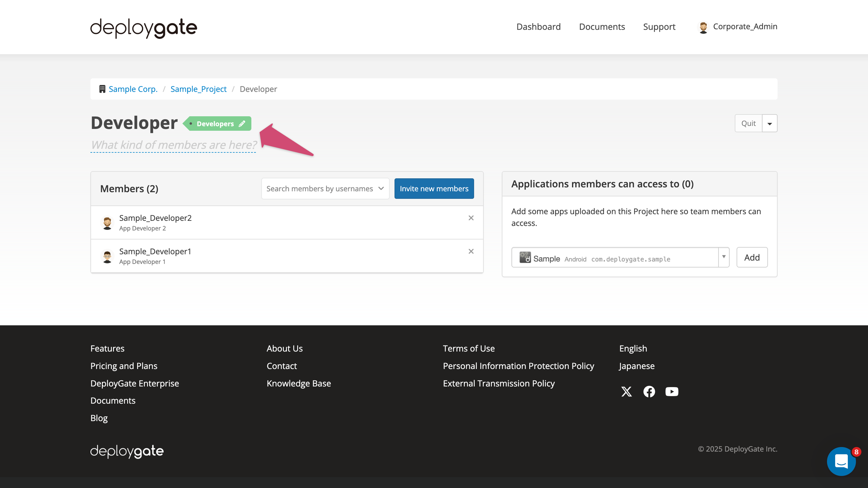
Task: Click the Developer page title
Action: tap(134, 123)
